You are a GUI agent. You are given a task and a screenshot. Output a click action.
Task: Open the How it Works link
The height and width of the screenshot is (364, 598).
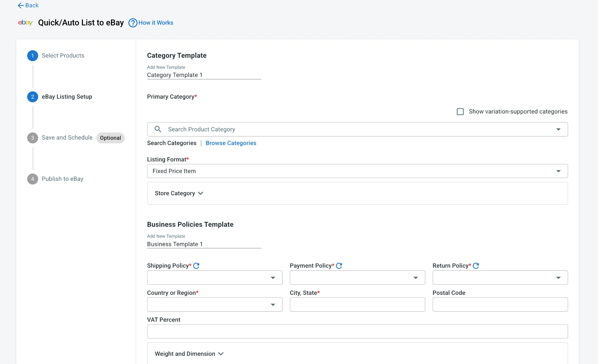coord(156,23)
